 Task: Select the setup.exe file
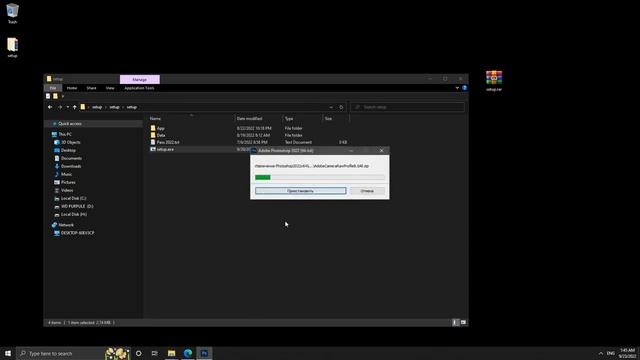tap(165, 149)
